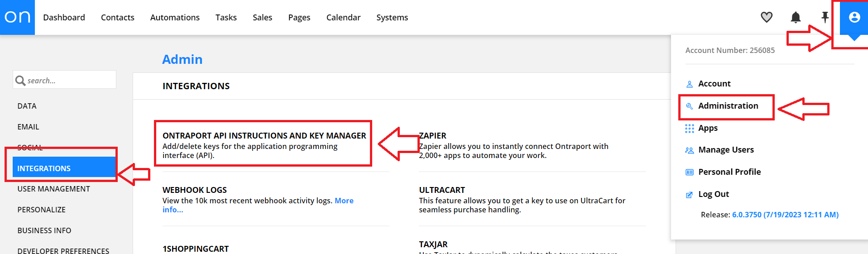868x254 pixels.
Task: Choose Apps from profile menu
Action: point(708,128)
